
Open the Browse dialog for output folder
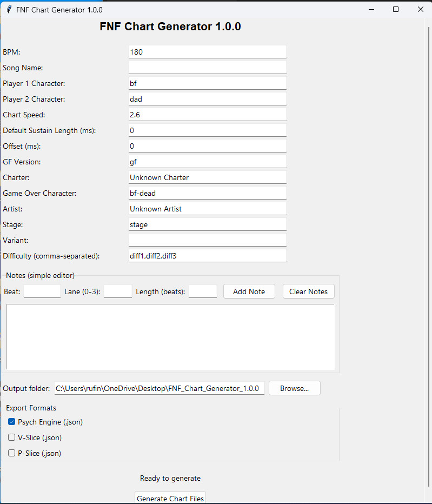294,388
